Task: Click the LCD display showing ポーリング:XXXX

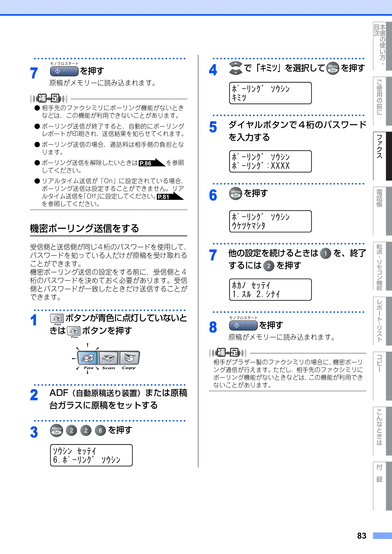Action: point(270,161)
